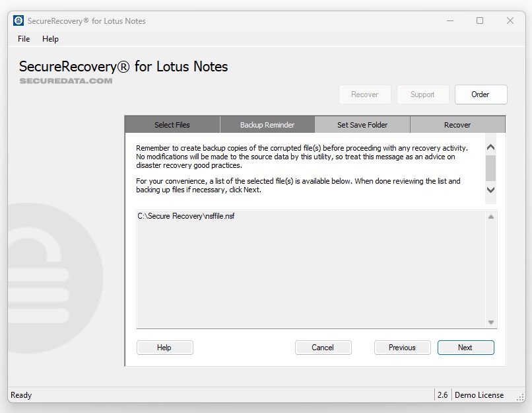This screenshot has height=413, width=532.
Task: Click the Order button
Action: (x=481, y=94)
